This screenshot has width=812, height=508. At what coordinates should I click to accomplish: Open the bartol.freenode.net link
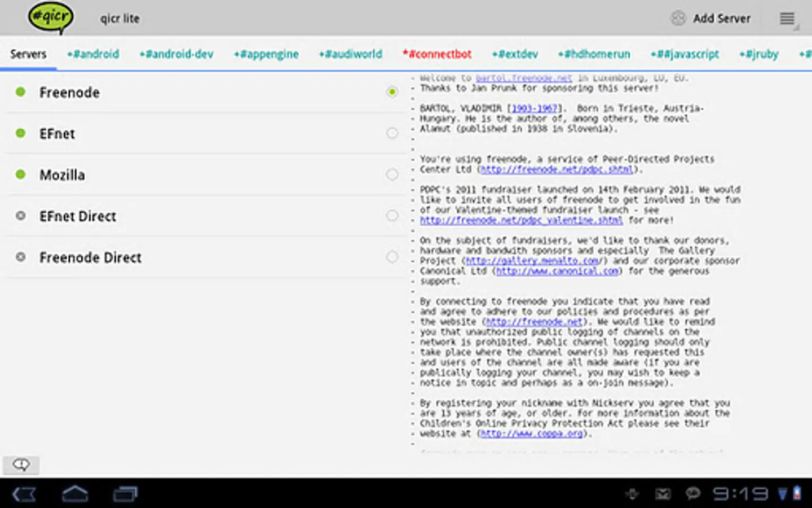524,78
